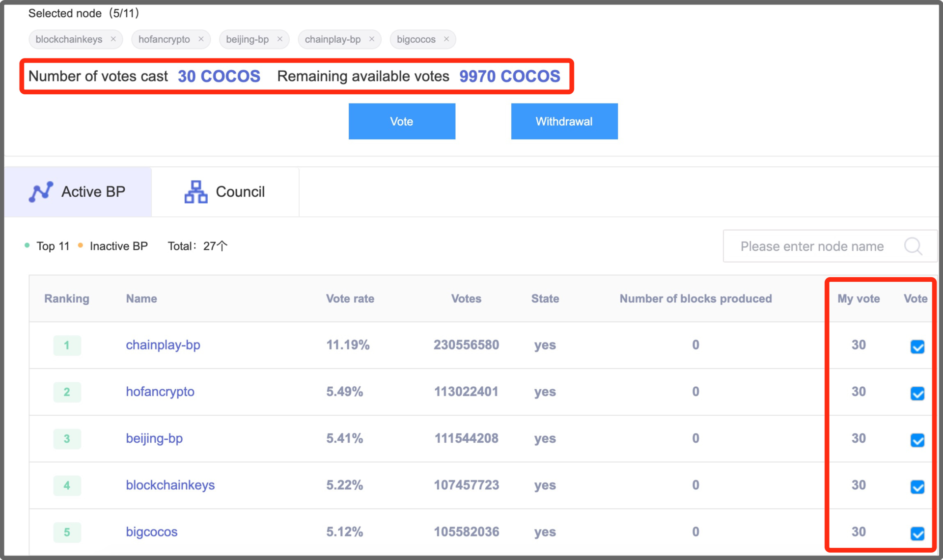943x560 pixels.
Task: Click the Council hierarchy icon
Action: [x=196, y=192]
